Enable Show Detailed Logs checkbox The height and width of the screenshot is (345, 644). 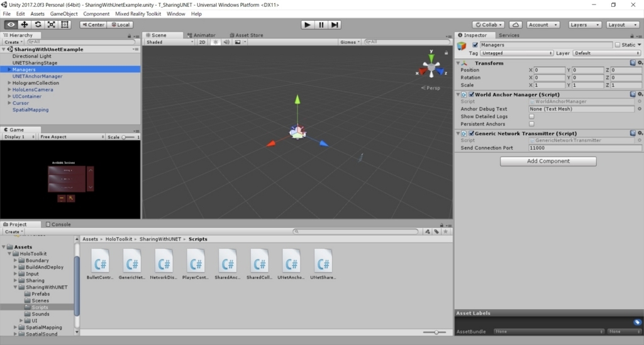[531, 116]
